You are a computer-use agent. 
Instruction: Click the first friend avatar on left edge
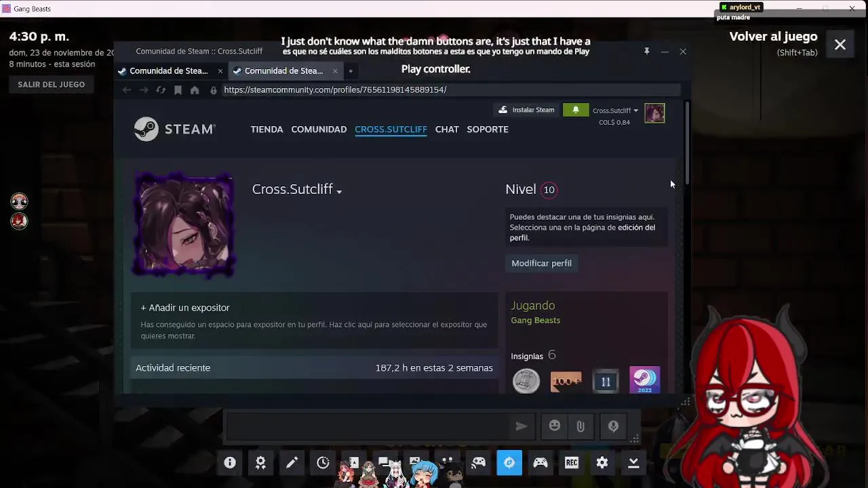(19, 201)
